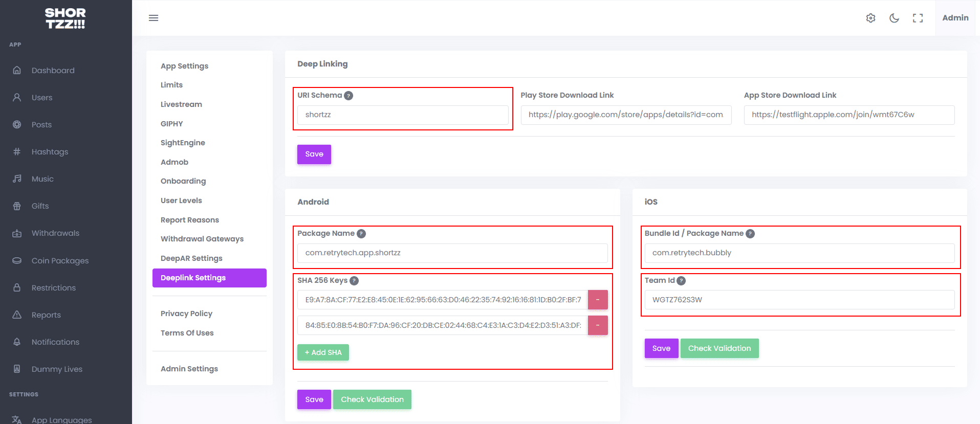Click the hamburger menu icon
Screen dimensions: 980x424
click(x=154, y=18)
